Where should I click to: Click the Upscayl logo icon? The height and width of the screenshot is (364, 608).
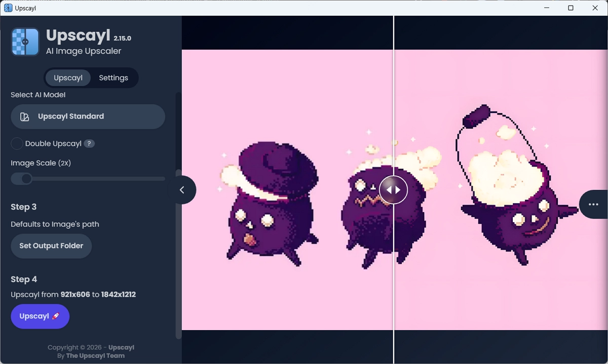[25, 42]
